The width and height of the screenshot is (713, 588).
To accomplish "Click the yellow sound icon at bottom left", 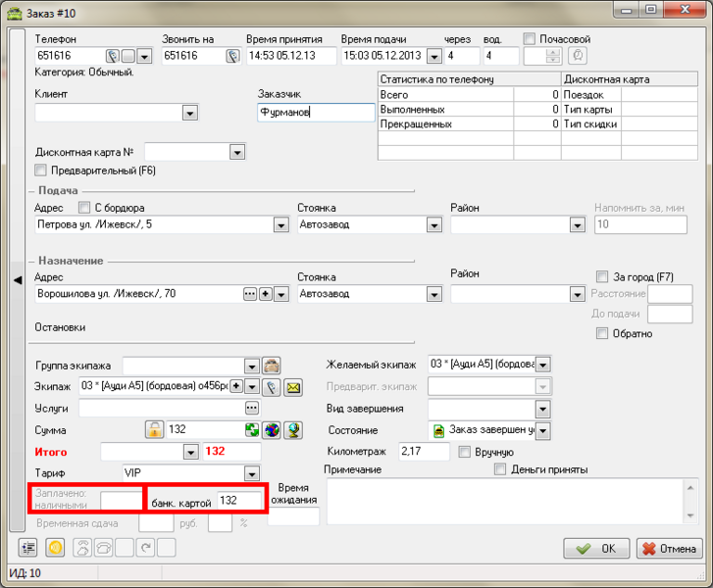I will pos(54,548).
